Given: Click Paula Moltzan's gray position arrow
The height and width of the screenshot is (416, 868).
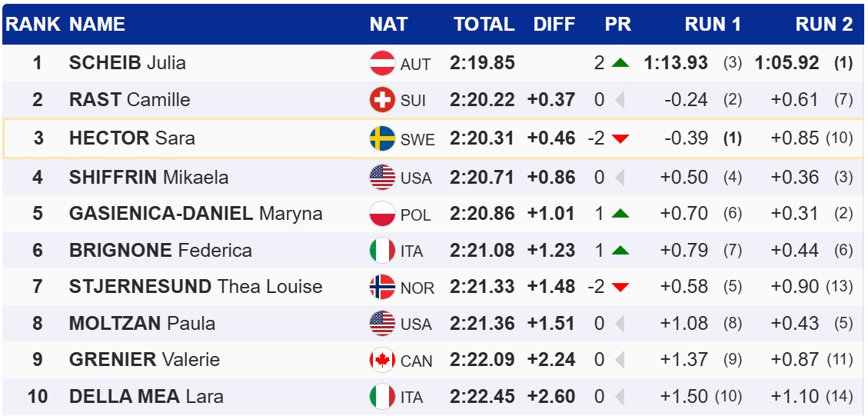Looking at the screenshot, I should click(620, 324).
